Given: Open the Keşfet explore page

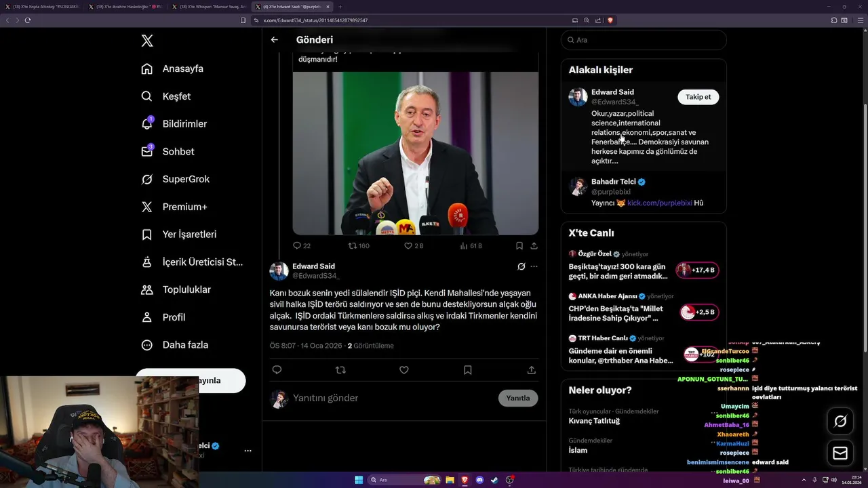Looking at the screenshot, I should point(167,96).
